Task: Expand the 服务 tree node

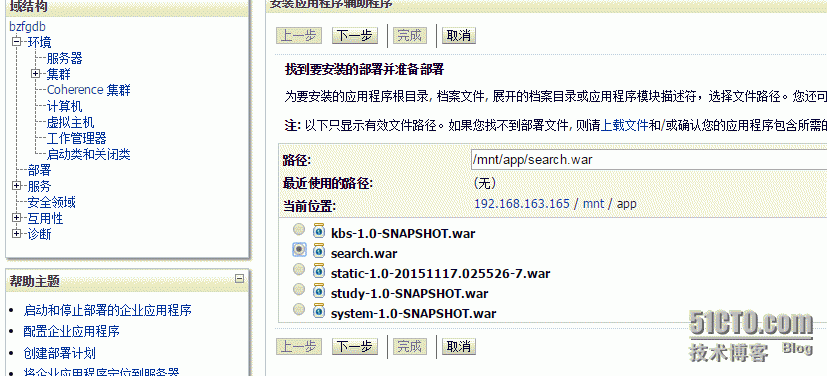Action: [17, 186]
